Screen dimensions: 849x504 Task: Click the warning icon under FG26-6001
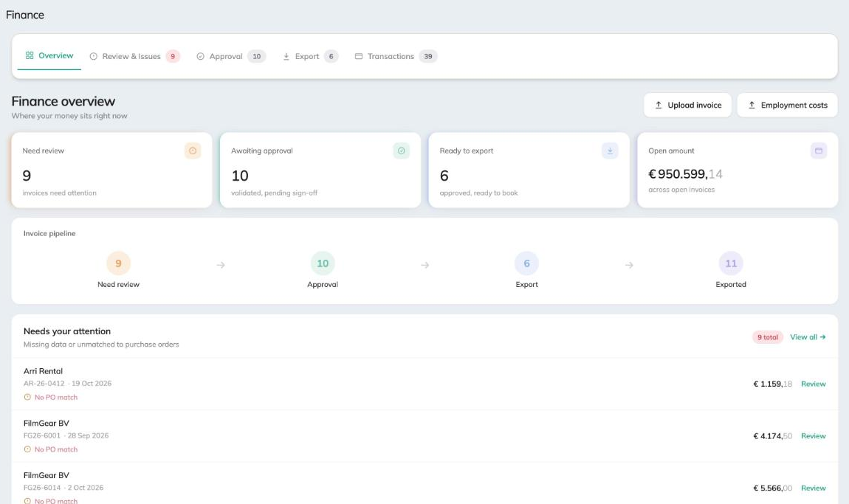[27, 449]
